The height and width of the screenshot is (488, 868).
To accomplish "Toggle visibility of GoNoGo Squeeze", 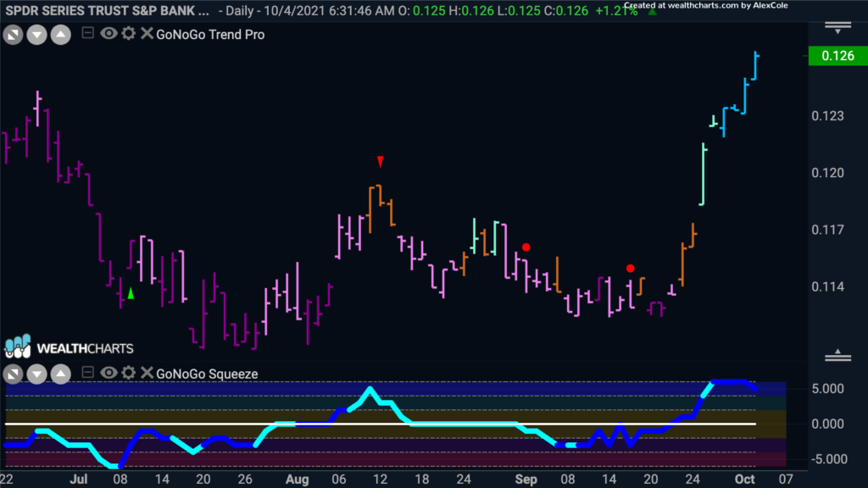I will pos(108,373).
